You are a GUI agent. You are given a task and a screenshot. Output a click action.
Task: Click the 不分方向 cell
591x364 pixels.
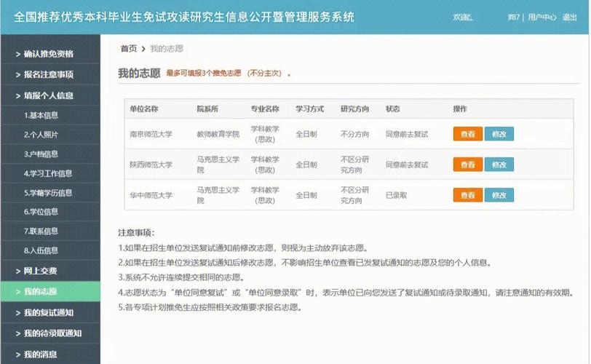pos(354,134)
